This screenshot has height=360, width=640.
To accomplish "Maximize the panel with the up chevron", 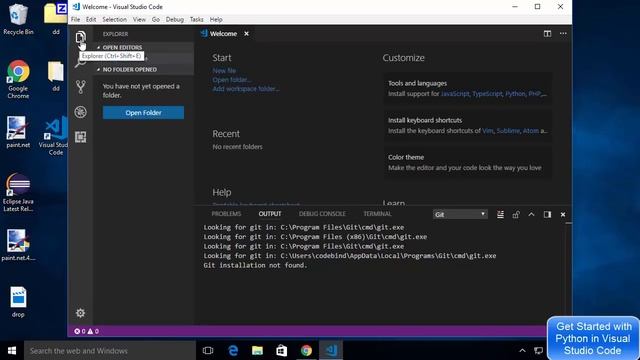I will 531,214.
